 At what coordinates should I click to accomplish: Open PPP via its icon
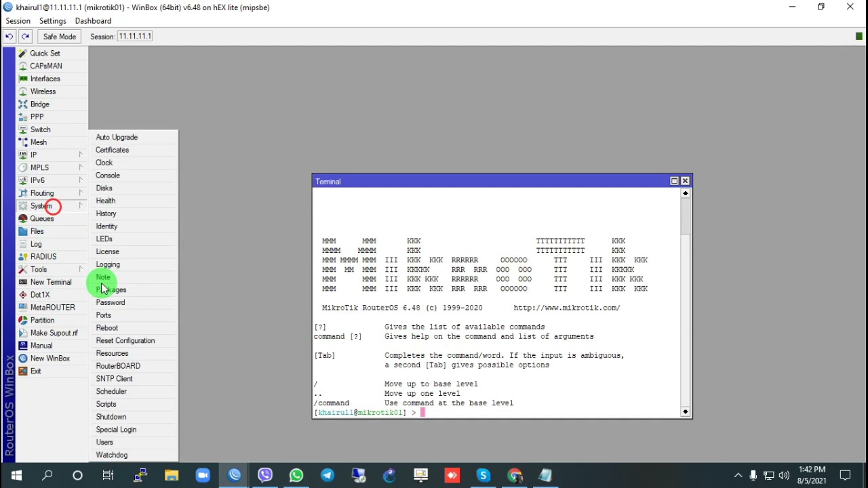[23, 117]
